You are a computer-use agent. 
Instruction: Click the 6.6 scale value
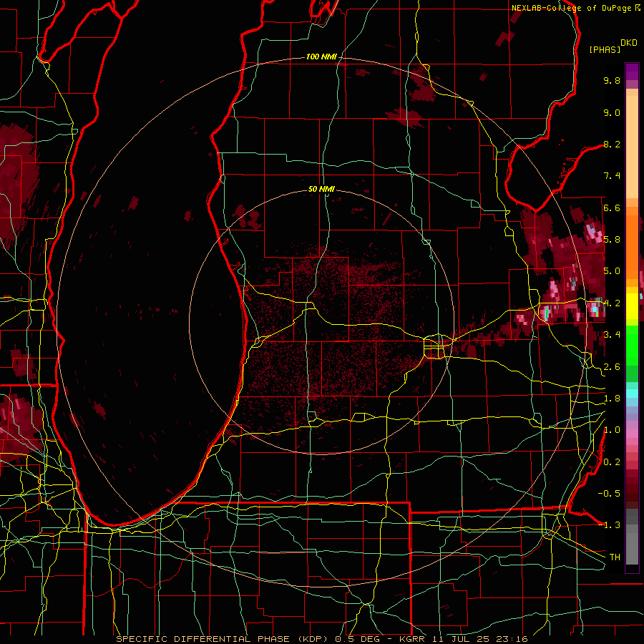[612, 208]
